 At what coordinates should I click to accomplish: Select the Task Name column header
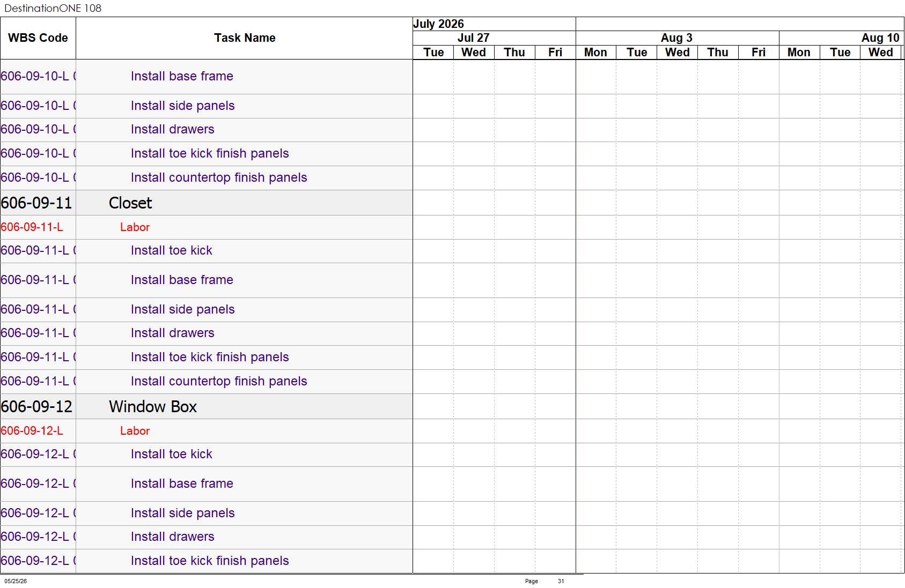tap(245, 38)
